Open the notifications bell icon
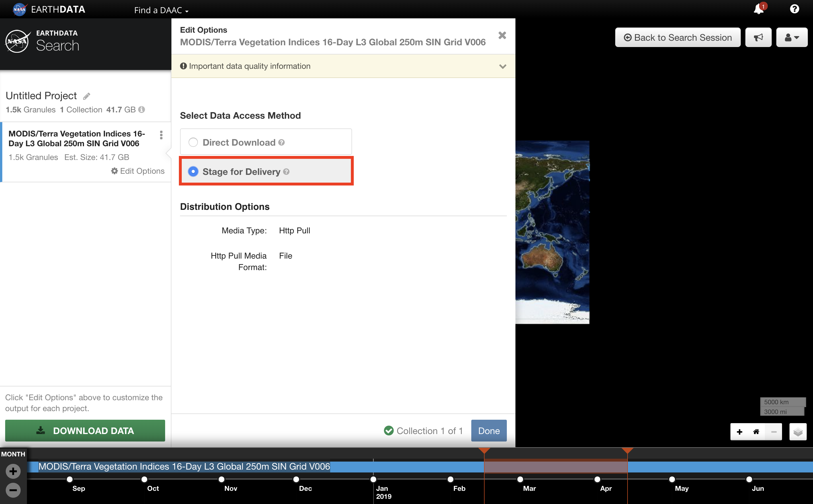Image resolution: width=813 pixels, height=504 pixels. coord(759,9)
